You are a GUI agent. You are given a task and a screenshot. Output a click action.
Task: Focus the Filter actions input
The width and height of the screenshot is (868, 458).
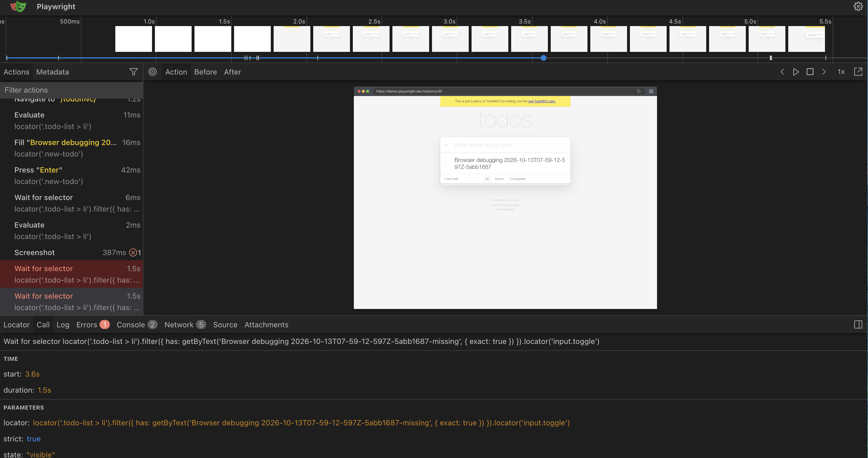(71, 90)
